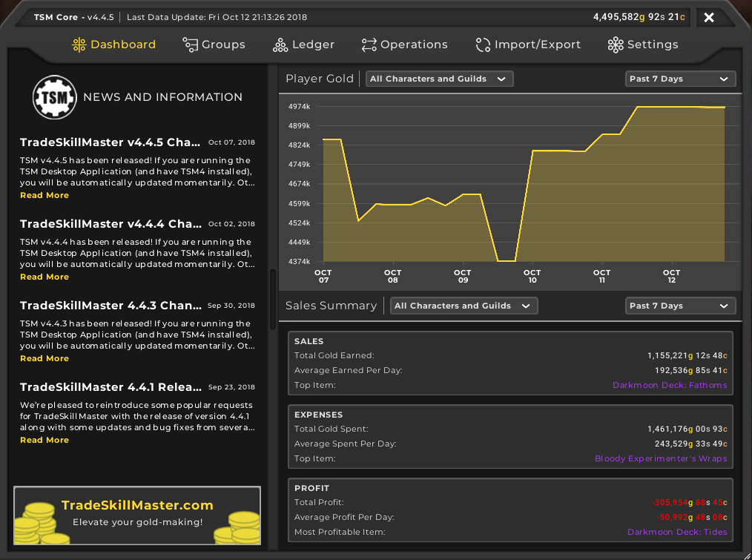This screenshot has height=560, width=752.
Task: Read More on 4.4.1 release news
Action: 44,440
